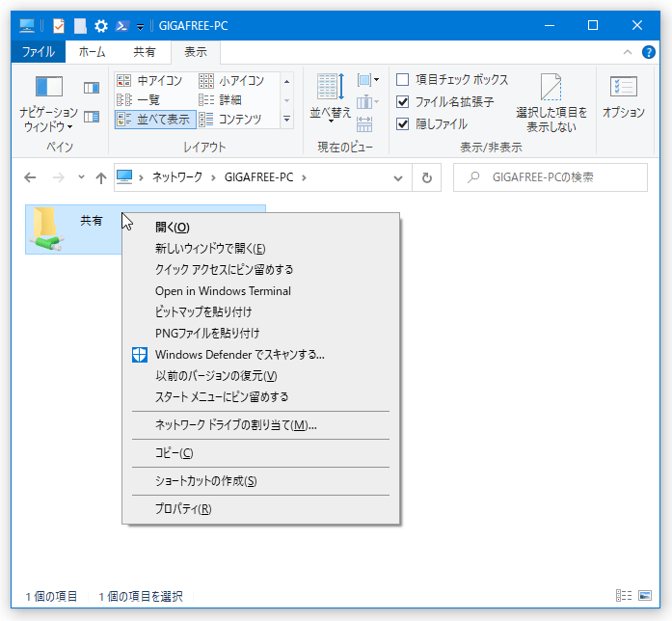Choose プロパティ(R) from context menu
This screenshot has width=672, height=621.
(x=260, y=509)
